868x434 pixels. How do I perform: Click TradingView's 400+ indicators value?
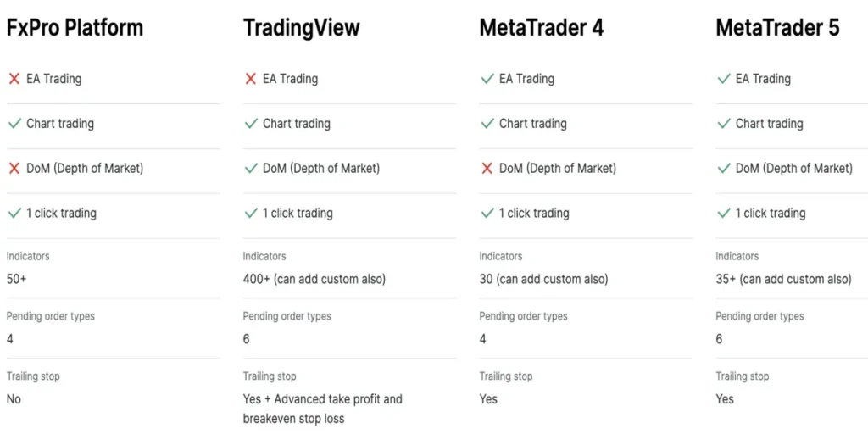tap(314, 279)
